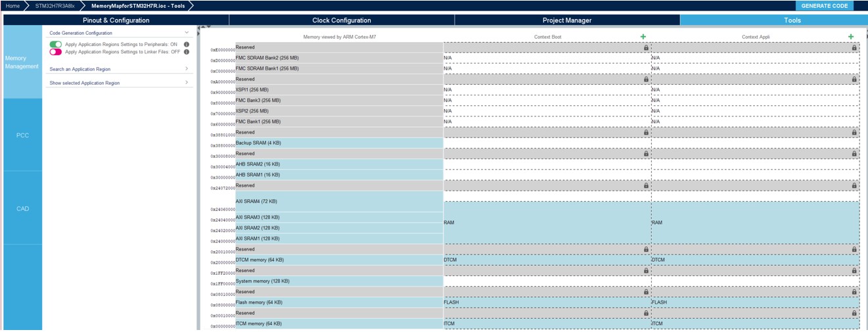Image resolution: width=868 pixels, height=332 pixels.
Task: Click Context Boot lock in 0x1FF20000 Reserved row
Action: (x=646, y=271)
